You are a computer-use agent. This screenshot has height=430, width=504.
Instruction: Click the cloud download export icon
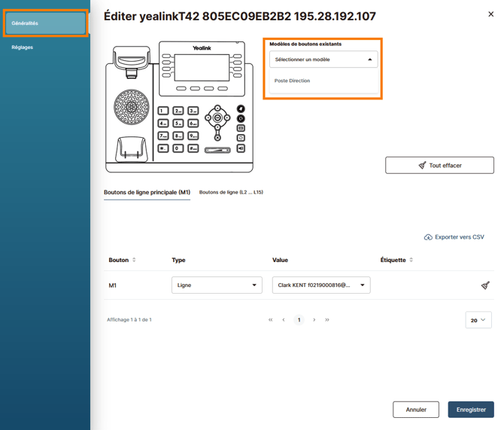(428, 237)
